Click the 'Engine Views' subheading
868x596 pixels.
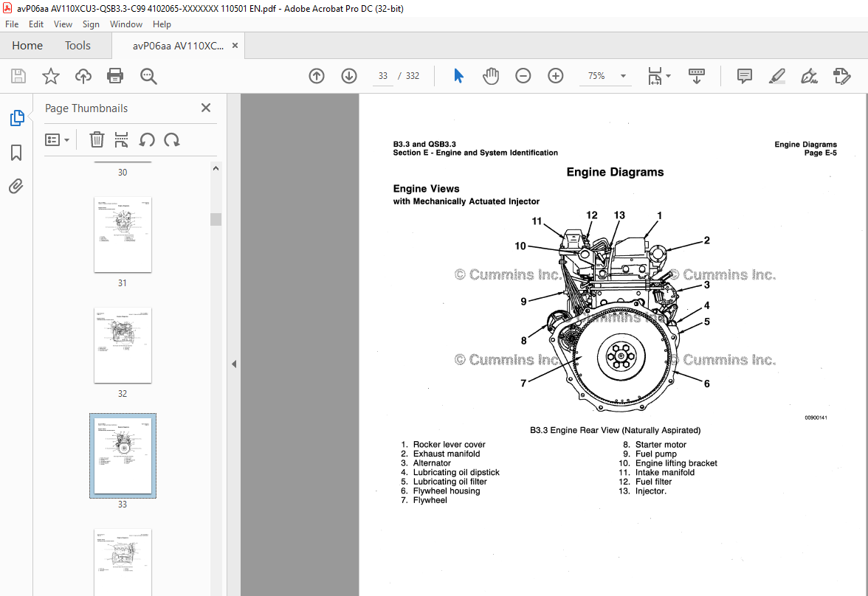click(427, 189)
